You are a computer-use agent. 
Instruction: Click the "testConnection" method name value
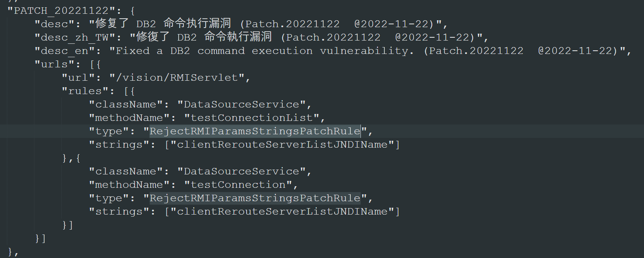[x=238, y=185]
